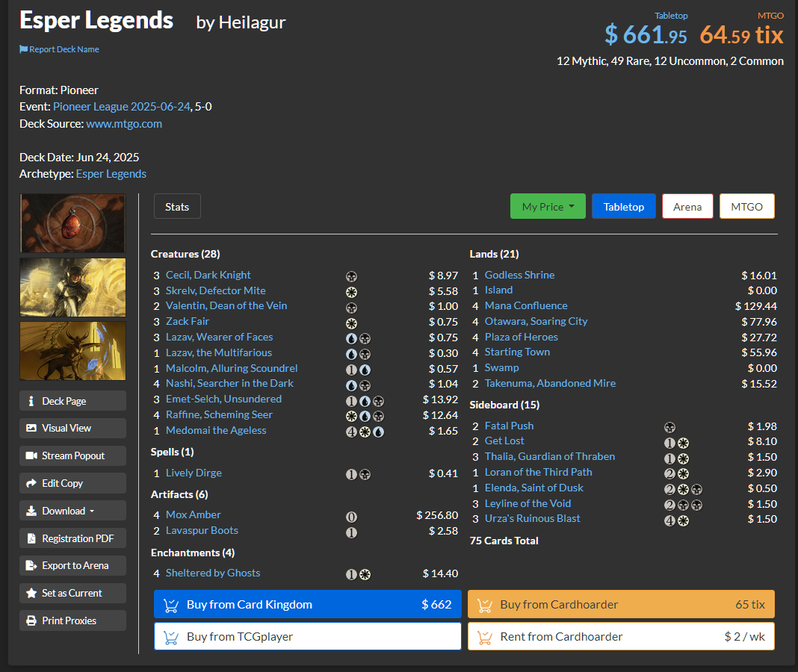This screenshot has height=672, width=798.
Task: Open Mox Amber artifact link
Action: tap(194, 514)
